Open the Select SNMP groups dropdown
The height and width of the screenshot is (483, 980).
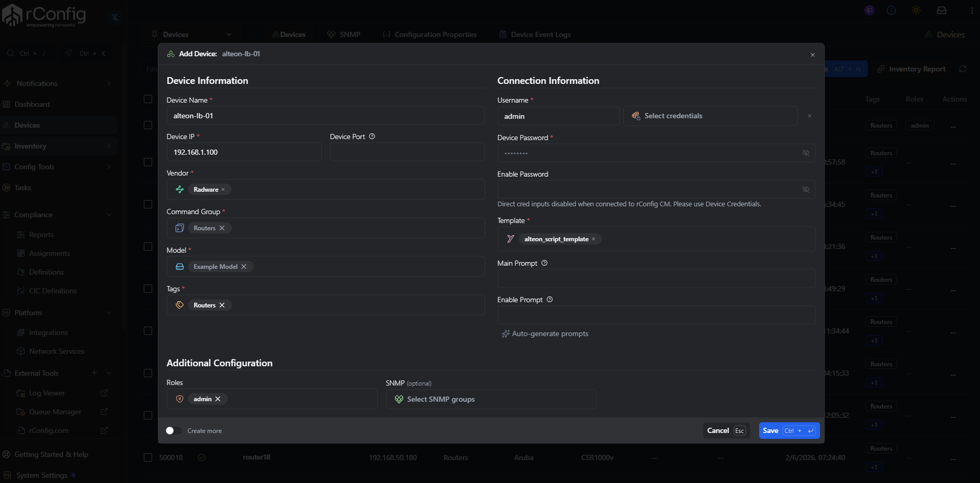point(491,399)
